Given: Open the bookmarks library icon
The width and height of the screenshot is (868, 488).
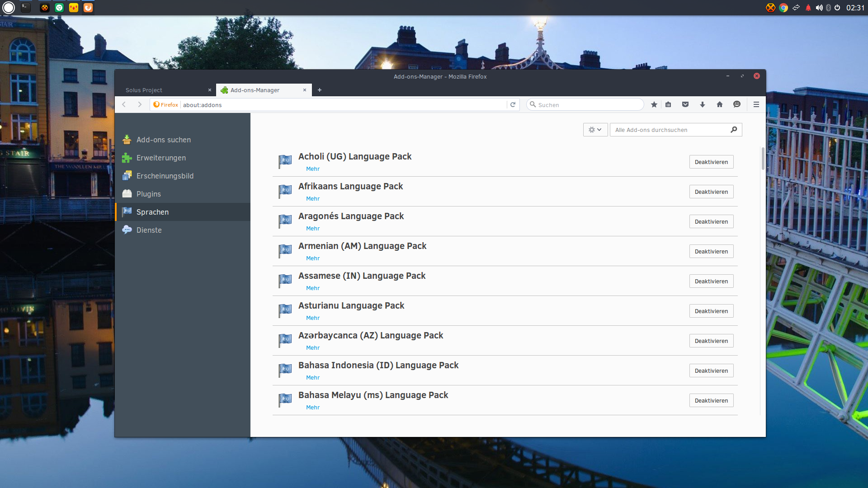Looking at the screenshot, I should click(668, 104).
